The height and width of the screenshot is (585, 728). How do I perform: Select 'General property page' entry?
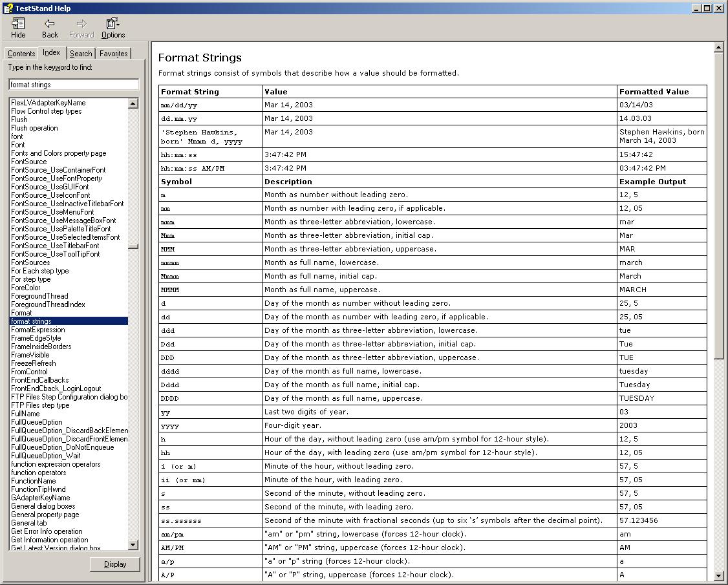click(45, 515)
